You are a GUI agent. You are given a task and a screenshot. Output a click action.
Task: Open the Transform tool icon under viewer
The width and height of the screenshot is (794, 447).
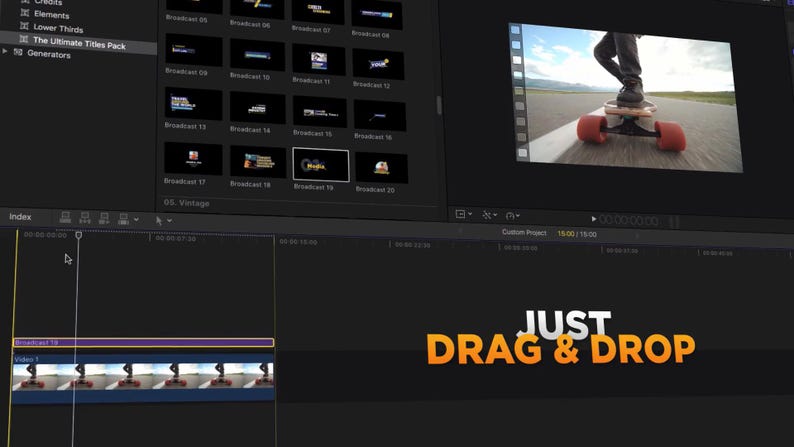(487, 215)
